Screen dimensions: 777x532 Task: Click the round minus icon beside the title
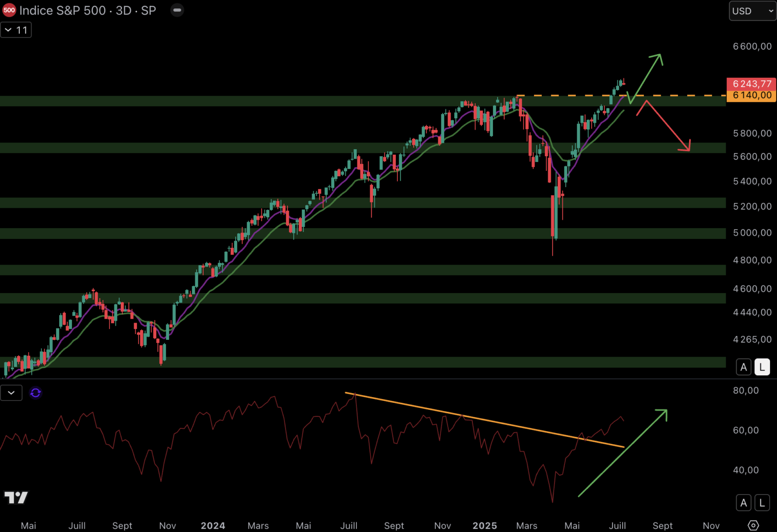(177, 10)
